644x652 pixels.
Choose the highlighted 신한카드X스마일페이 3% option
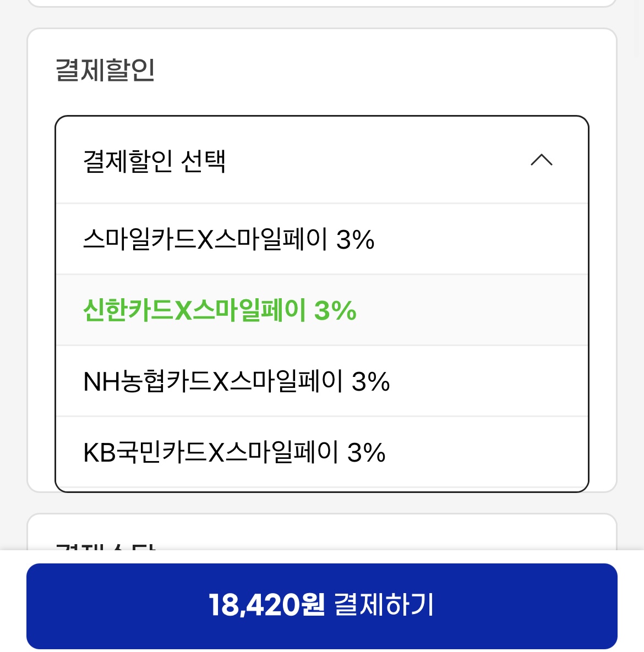220,310
